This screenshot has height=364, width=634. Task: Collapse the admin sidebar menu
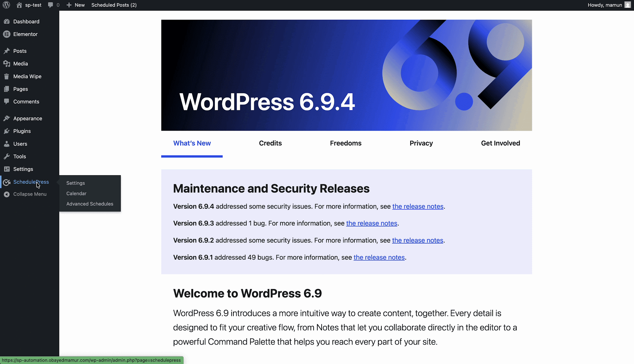(x=30, y=194)
